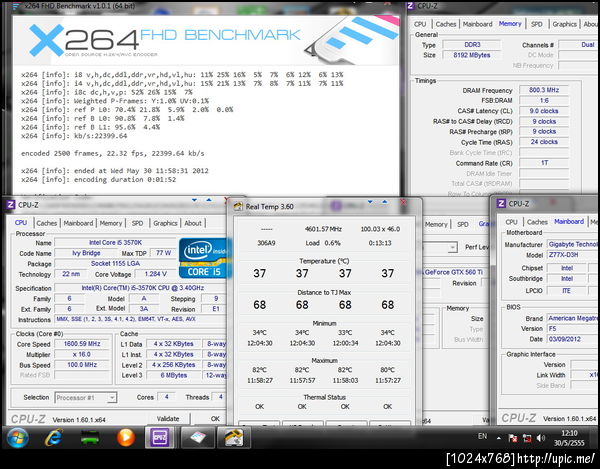This screenshot has width=600, height=469.
Task: Click the Real Temp 3.60 title bar icon
Action: click(x=238, y=206)
